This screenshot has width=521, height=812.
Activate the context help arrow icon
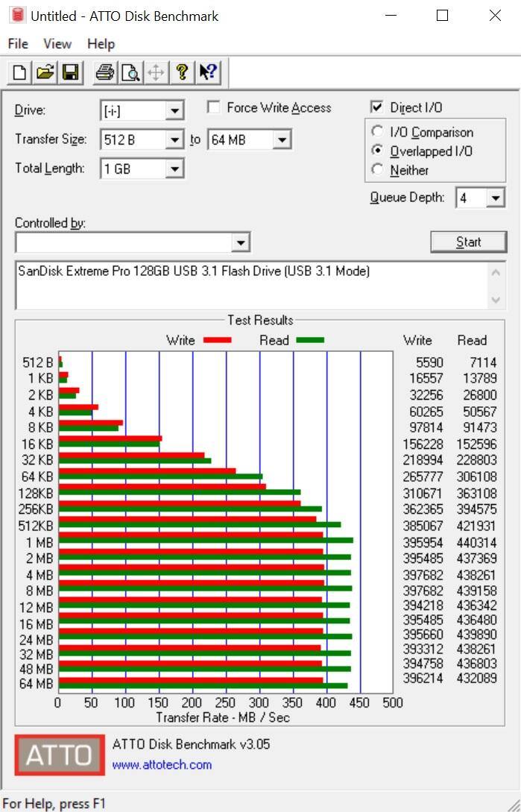(208, 72)
